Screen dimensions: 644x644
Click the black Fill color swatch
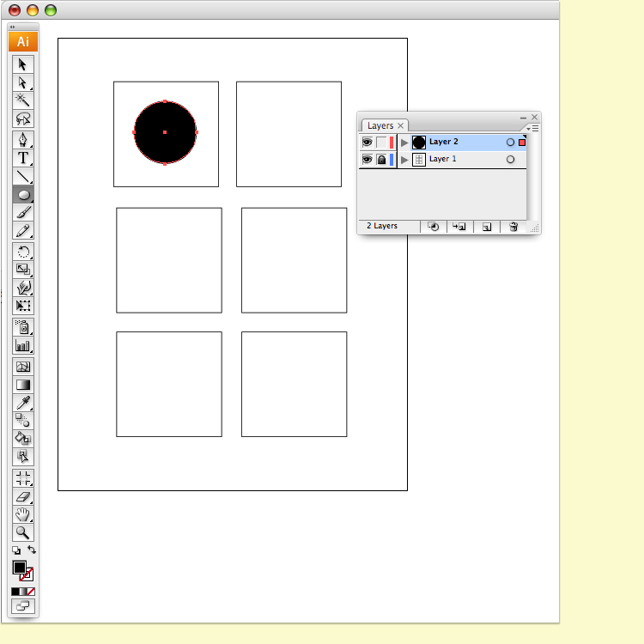[19, 567]
